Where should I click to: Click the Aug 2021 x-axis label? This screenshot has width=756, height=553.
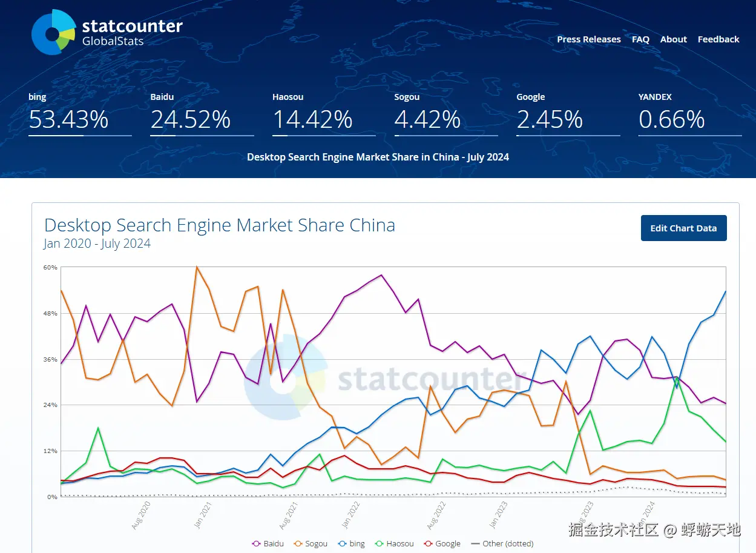point(290,515)
